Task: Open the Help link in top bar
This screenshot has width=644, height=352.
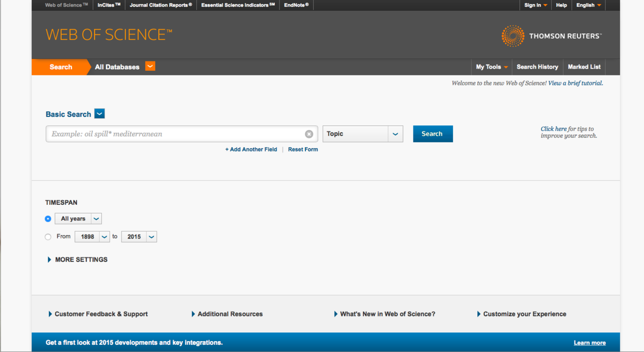Action: (x=561, y=5)
